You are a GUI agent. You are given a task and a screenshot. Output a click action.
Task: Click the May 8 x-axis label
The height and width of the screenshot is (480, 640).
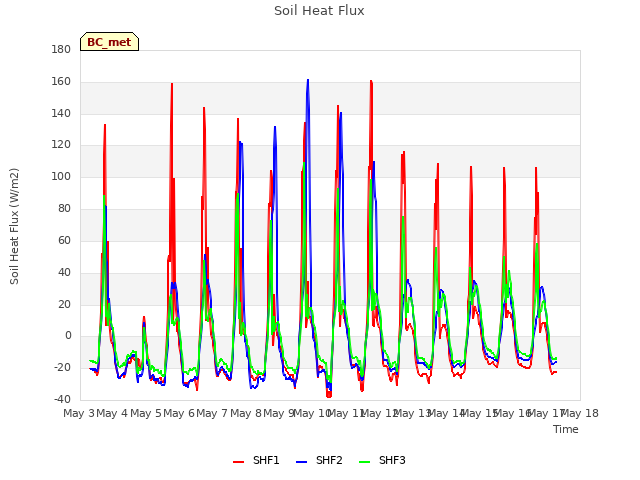(x=246, y=413)
